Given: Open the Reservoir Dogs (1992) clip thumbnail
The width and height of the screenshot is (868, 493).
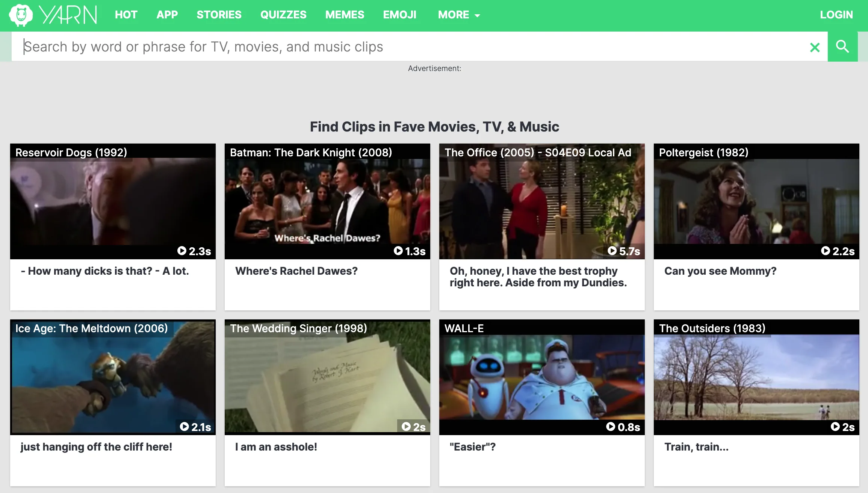Looking at the screenshot, I should [x=113, y=201].
